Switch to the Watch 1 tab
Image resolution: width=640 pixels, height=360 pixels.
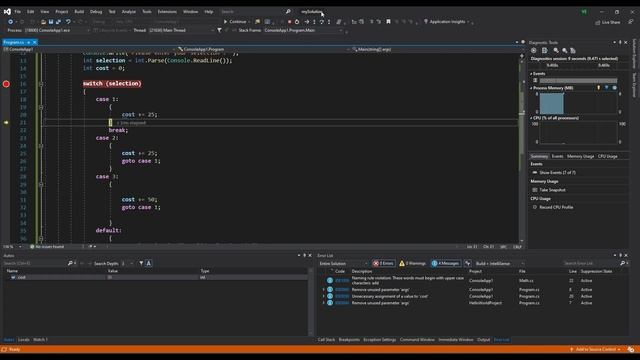[40, 340]
